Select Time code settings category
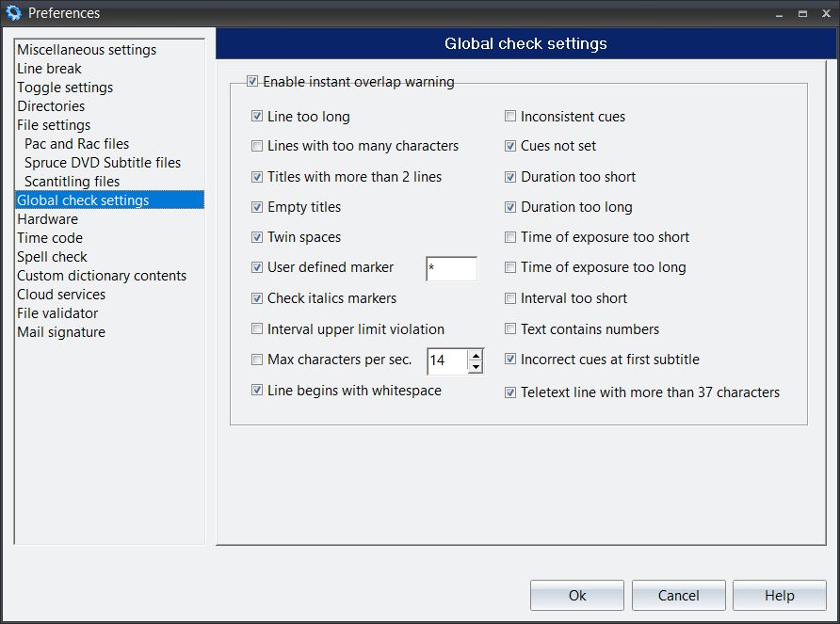Screen dimensions: 840x624 coord(50,238)
